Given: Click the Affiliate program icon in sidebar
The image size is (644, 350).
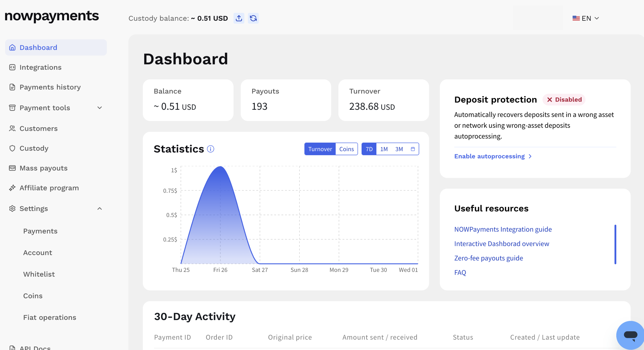Looking at the screenshot, I should pyautogui.click(x=12, y=188).
